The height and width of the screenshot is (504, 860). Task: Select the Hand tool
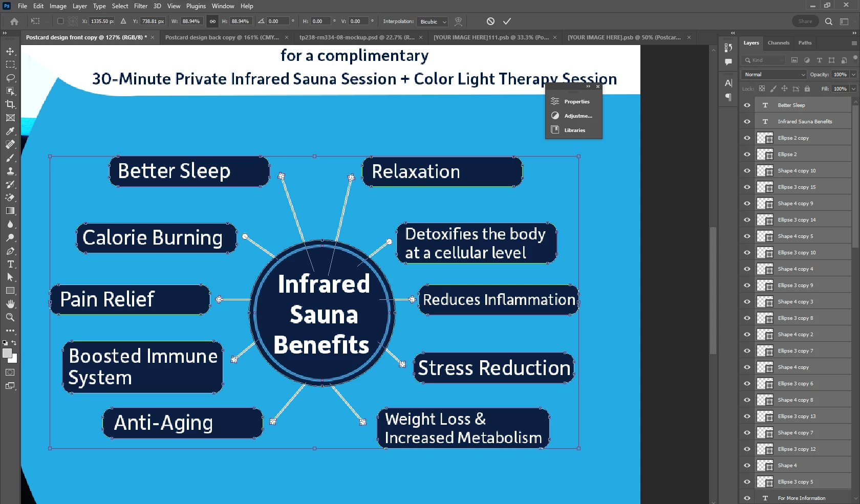click(x=10, y=304)
